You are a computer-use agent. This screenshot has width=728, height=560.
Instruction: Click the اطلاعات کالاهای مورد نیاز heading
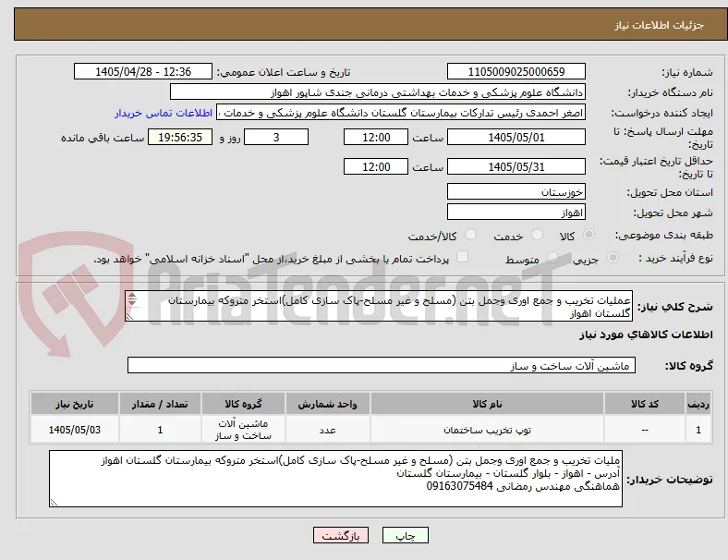646,335
